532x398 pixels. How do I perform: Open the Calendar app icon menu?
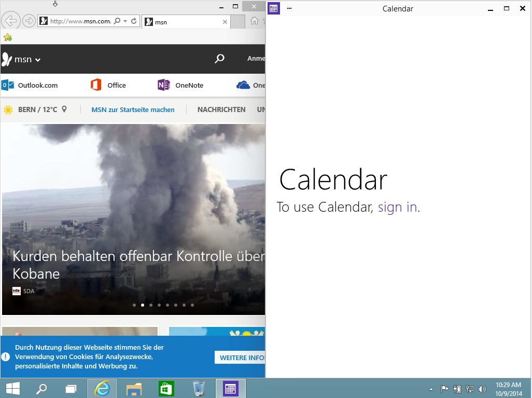274,8
